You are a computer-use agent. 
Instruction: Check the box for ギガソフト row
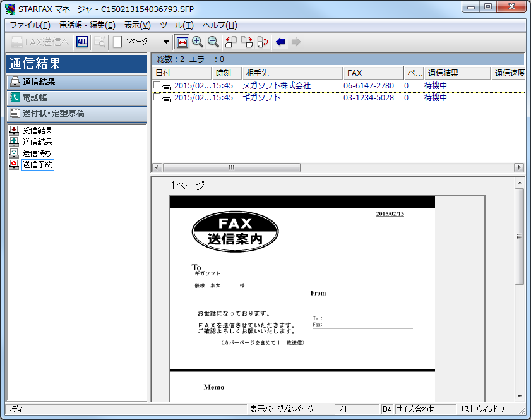pos(157,98)
